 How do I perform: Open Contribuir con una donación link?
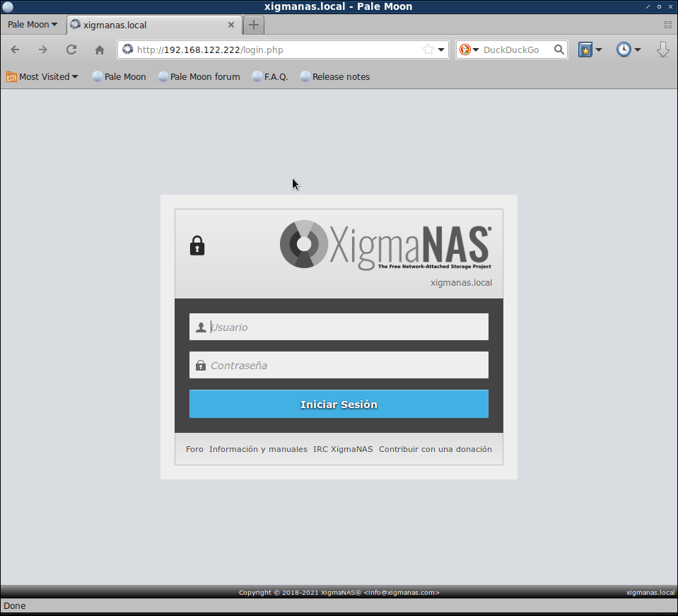tap(436, 449)
